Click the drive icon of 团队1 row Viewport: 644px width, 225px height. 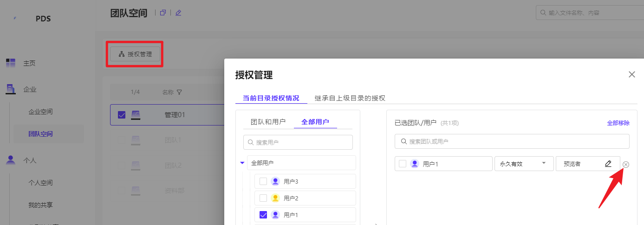136,139
